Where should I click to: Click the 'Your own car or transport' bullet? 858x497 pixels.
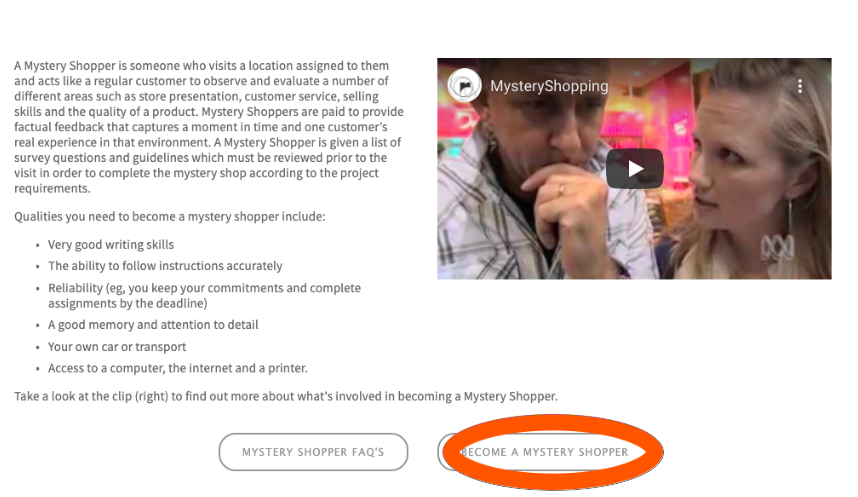[x=117, y=347]
